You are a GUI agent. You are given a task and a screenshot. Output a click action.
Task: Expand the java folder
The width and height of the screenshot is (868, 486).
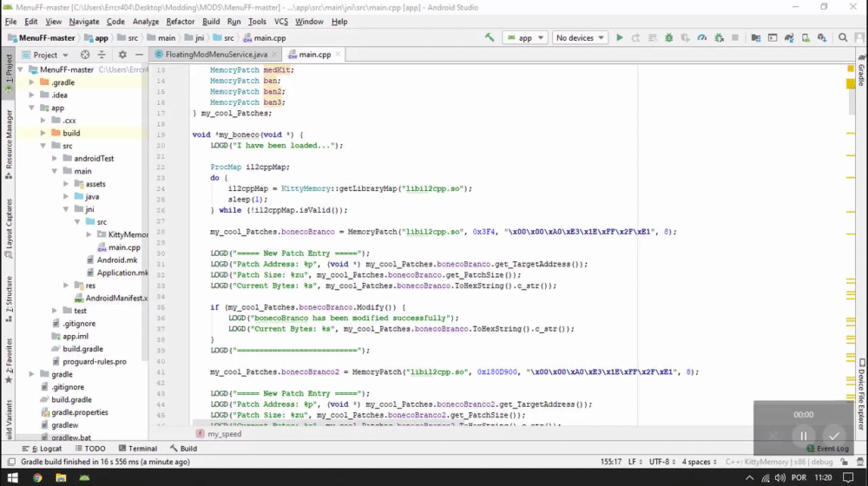[x=66, y=196]
